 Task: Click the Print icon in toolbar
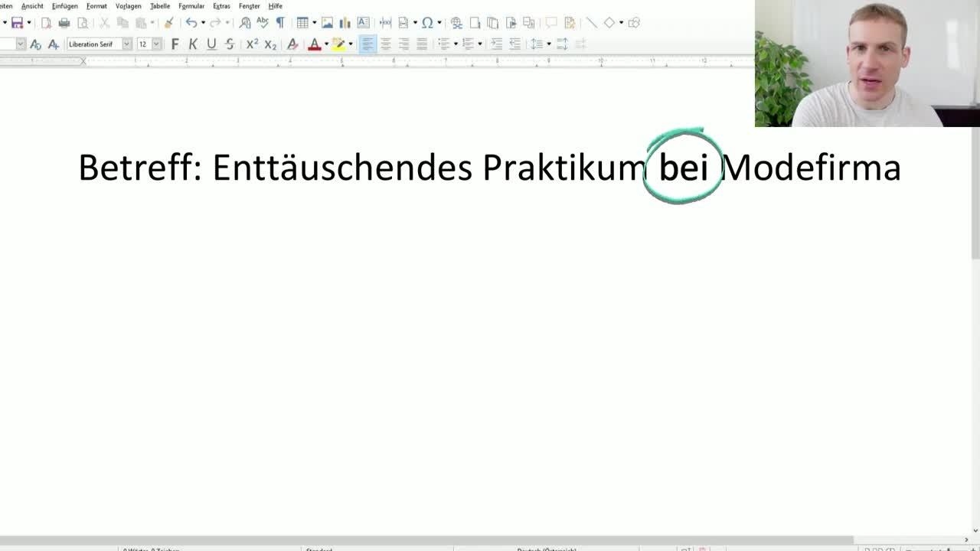tap(64, 23)
